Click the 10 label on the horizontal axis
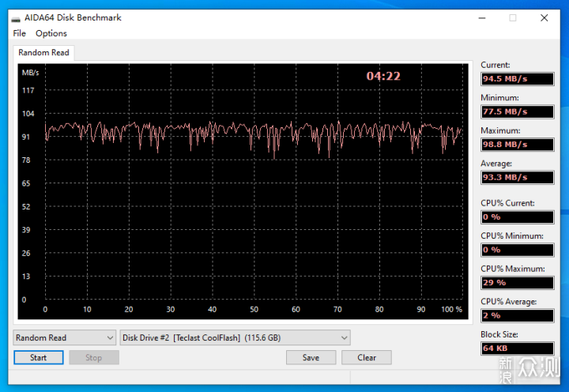569x392 pixels. (x=87, y=309)
